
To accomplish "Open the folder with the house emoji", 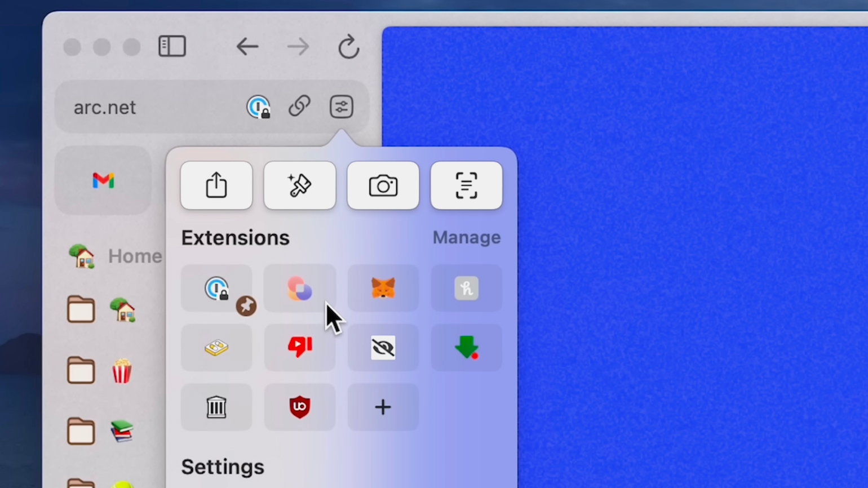I will coord(101,309).
